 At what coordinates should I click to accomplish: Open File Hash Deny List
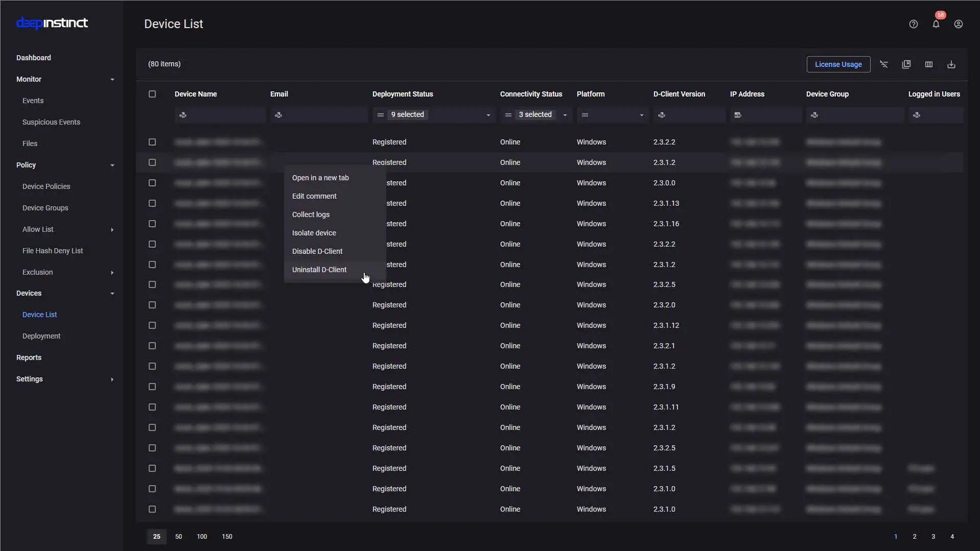53,251
